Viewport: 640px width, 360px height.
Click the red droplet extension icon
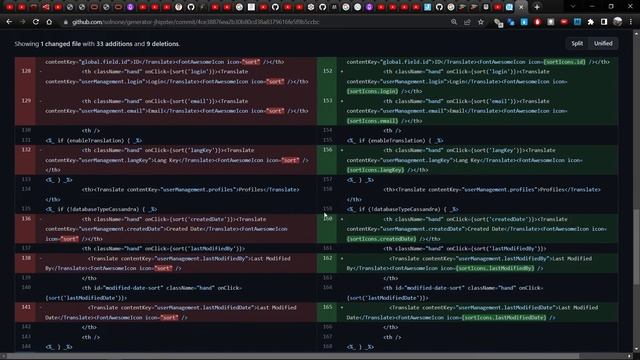pos(538,22)
